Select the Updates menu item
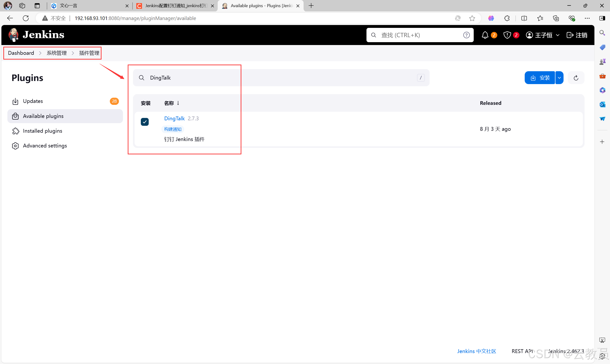The image size is (610, 364). pos(32,101)
